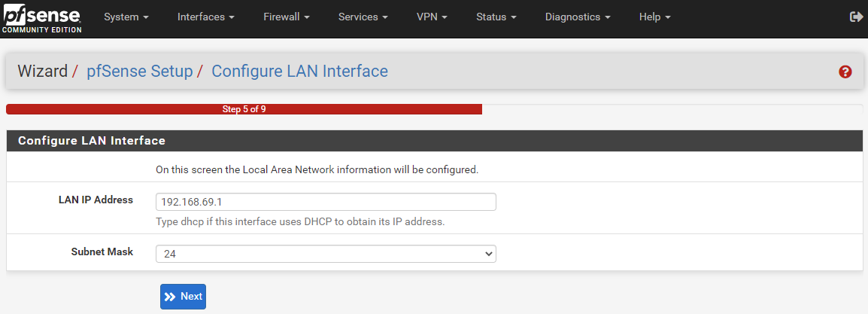Viewport: 868px width, 314px height.
Task: Follow the pfSense Setup breadcrumb link
Action: pos(139,72)
